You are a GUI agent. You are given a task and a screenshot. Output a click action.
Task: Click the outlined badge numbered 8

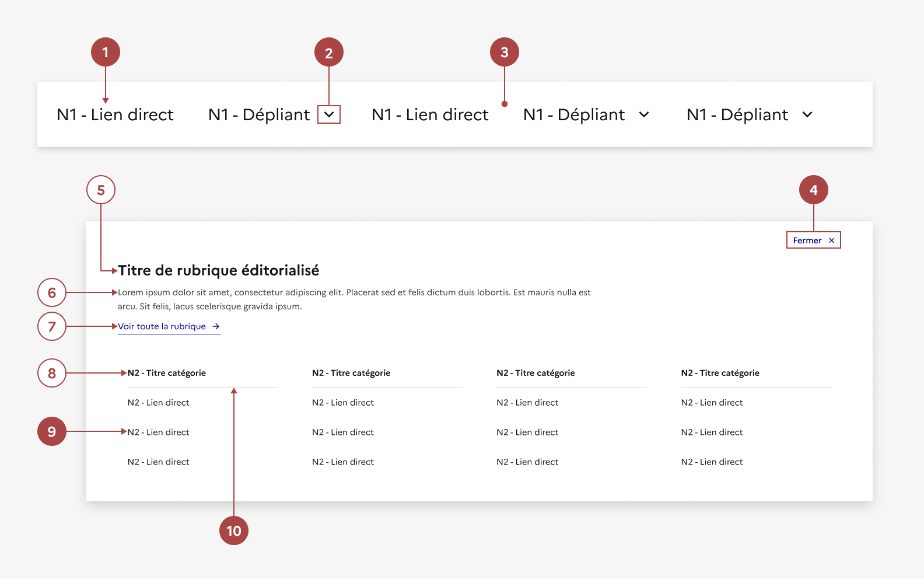tap(52, 373)
